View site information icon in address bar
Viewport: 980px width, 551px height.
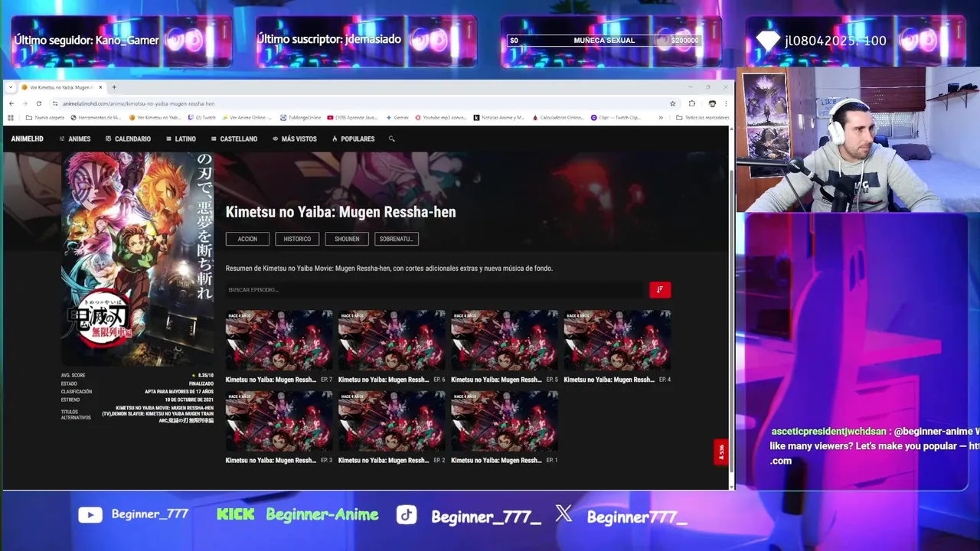[x=55, y=103]
